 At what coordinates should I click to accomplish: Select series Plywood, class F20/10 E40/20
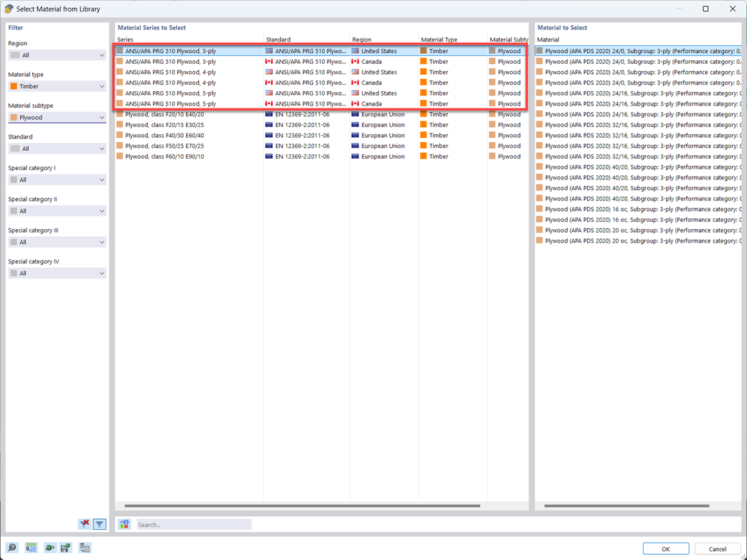point(164,114)
